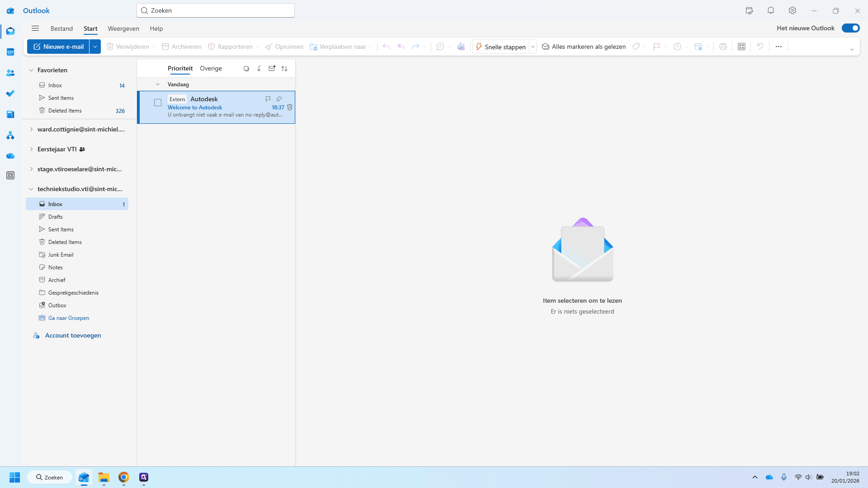The height and width of the screenshot is (488, 868).
Task: Switch to the Overige inbox tab
Action: tap(211, 69)
